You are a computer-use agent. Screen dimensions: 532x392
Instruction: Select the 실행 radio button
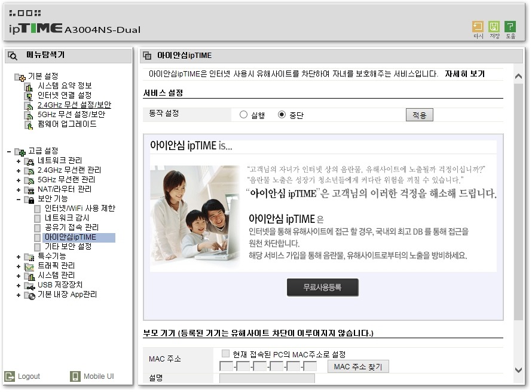point(243,115)
